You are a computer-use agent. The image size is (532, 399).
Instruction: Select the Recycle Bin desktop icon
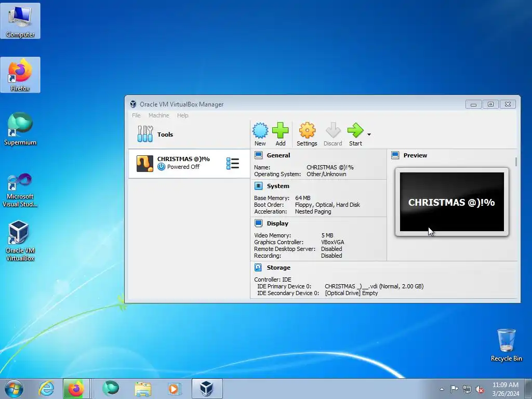(x=506, y=345)
